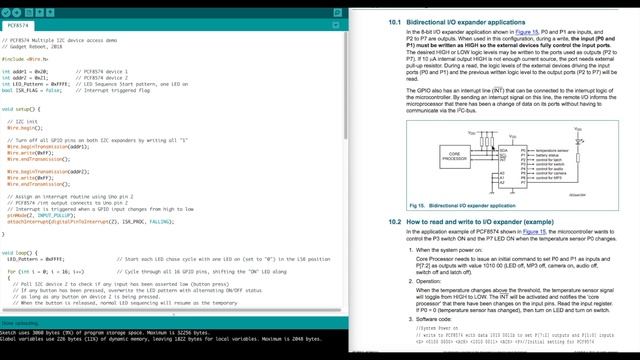Click the 'void setup() {' line
The image size is (640, 360).
coord(21,109)
